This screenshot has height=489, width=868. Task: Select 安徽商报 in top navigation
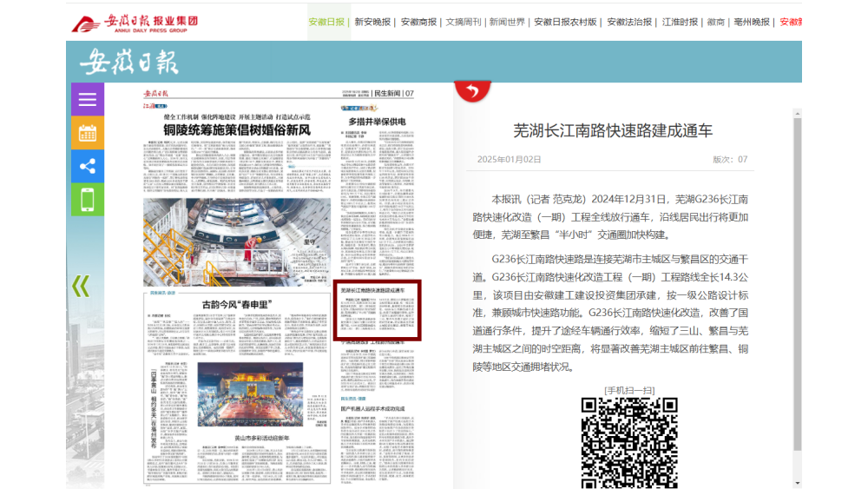coord(418,23)
